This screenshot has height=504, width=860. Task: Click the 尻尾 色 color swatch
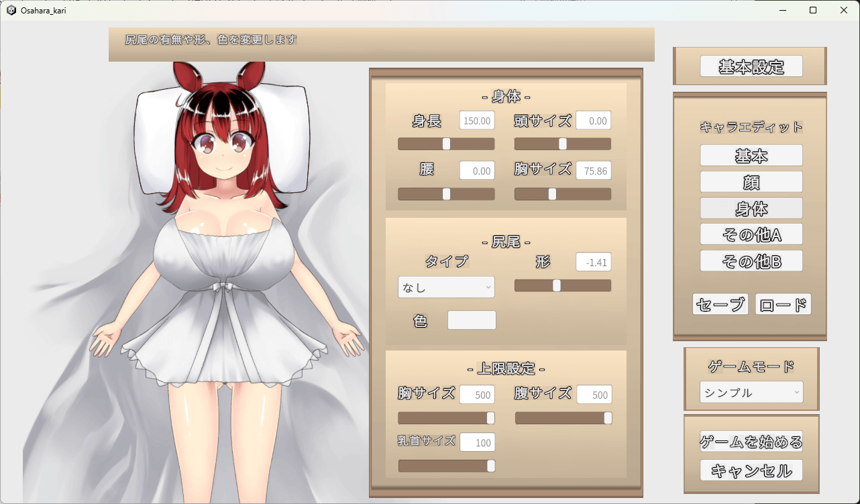click(472, 320)
